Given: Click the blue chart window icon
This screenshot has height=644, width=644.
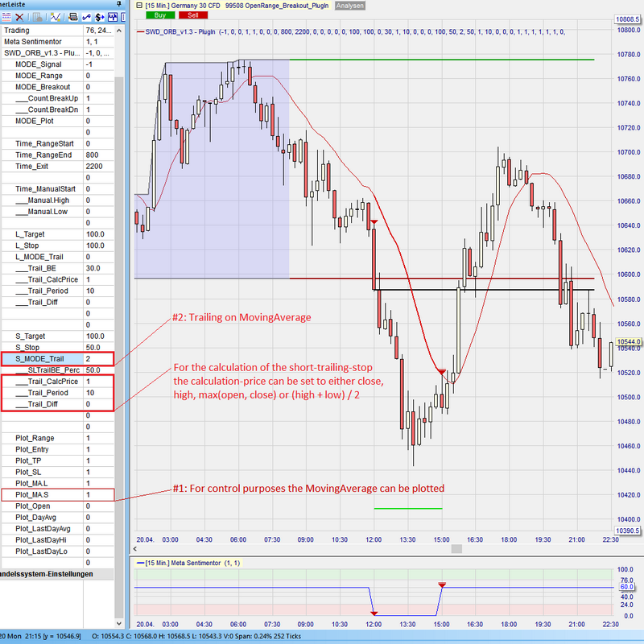Looking at the screenshot, I should pyautogui.click(x=113, y=17).
